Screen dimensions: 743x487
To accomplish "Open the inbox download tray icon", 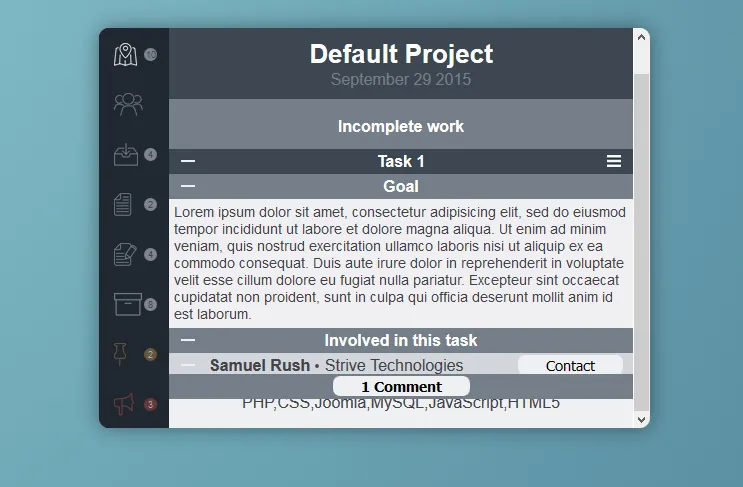I will click(126, 154).
